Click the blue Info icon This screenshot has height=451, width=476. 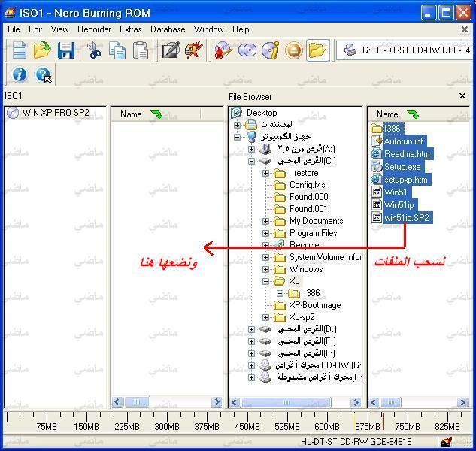click(x=20, y=74)
